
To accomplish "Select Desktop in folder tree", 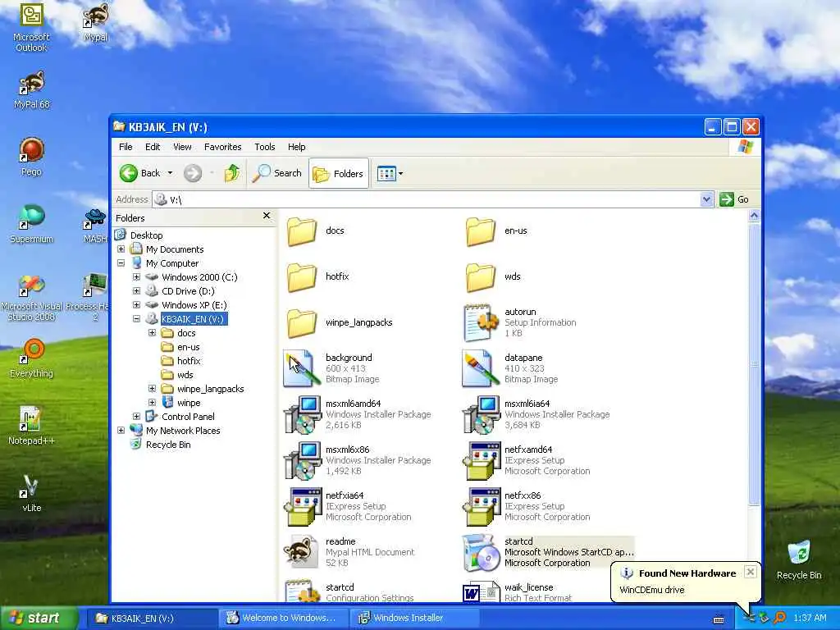I will [146, 235].
